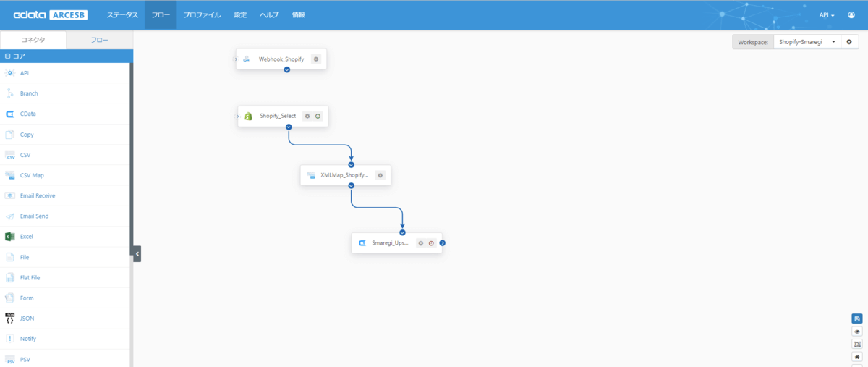Select the Excel connector in sidebar
868x367 pixels.
tap(27, 237)
